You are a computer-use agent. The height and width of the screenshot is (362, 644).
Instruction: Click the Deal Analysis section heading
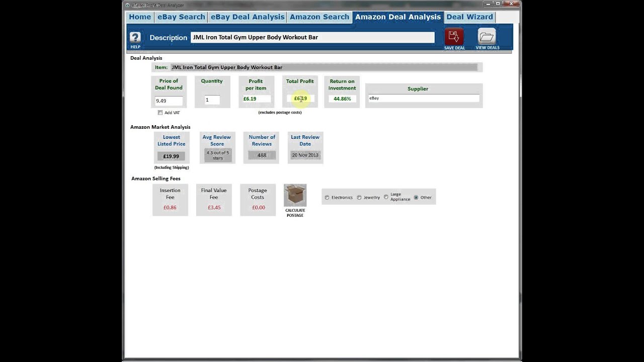[146, 58]
